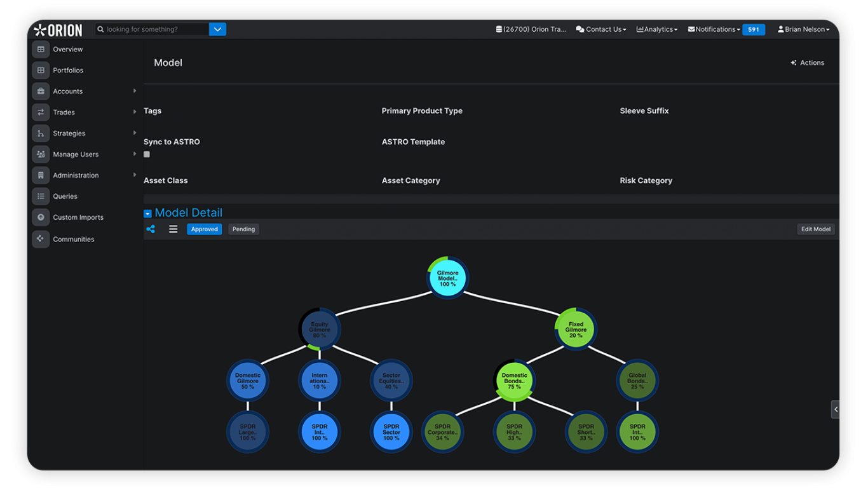Click the Strategies sidebar icon

(x=41, y=133)
